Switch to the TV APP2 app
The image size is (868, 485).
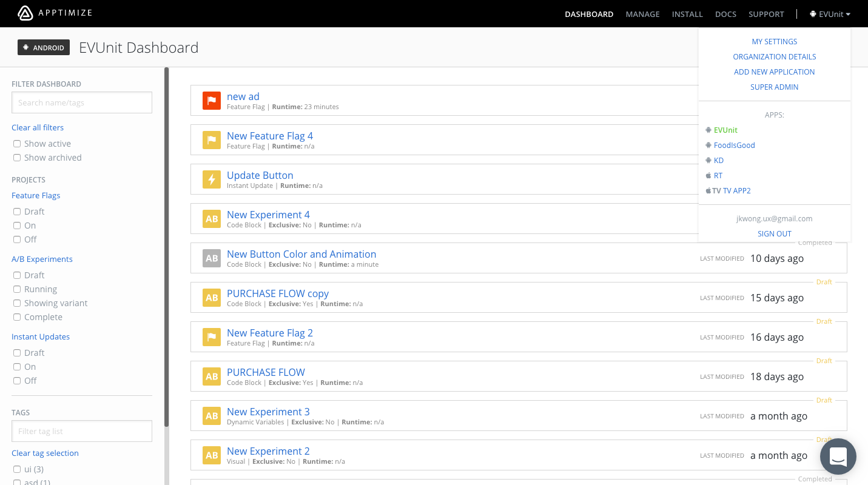[737, 190]
